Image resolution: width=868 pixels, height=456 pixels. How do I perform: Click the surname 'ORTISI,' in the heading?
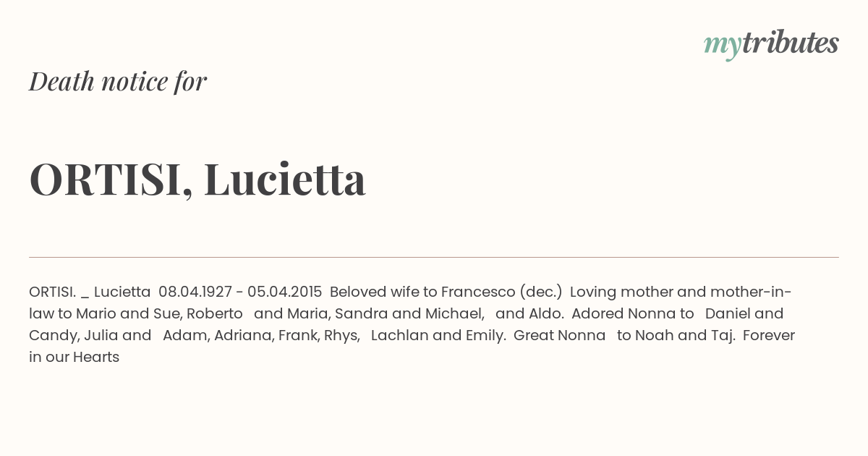point(111,180)
